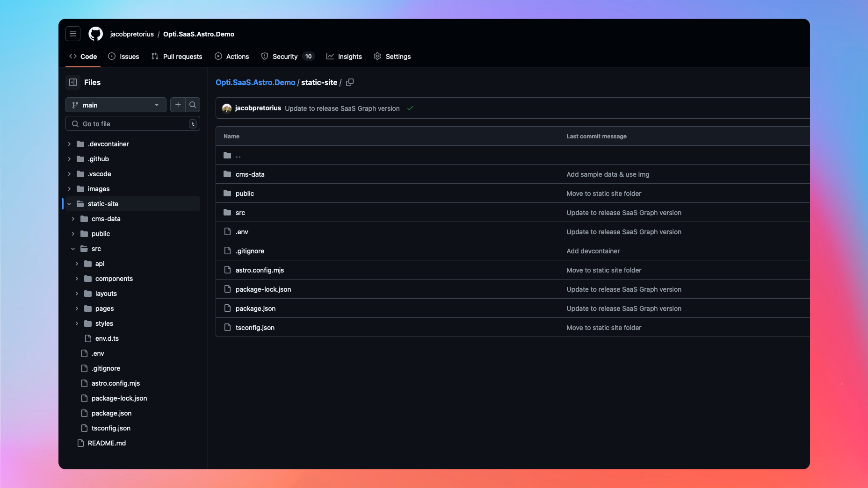Select tsconfig.json in the sidebar tree
This screenshot has width=868, height=488.
click(x=111, y=428)
